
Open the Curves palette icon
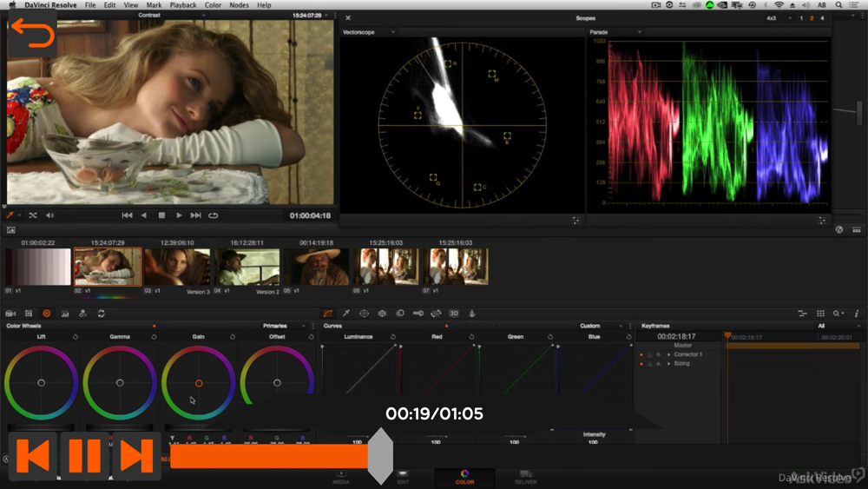coord(328,314)
